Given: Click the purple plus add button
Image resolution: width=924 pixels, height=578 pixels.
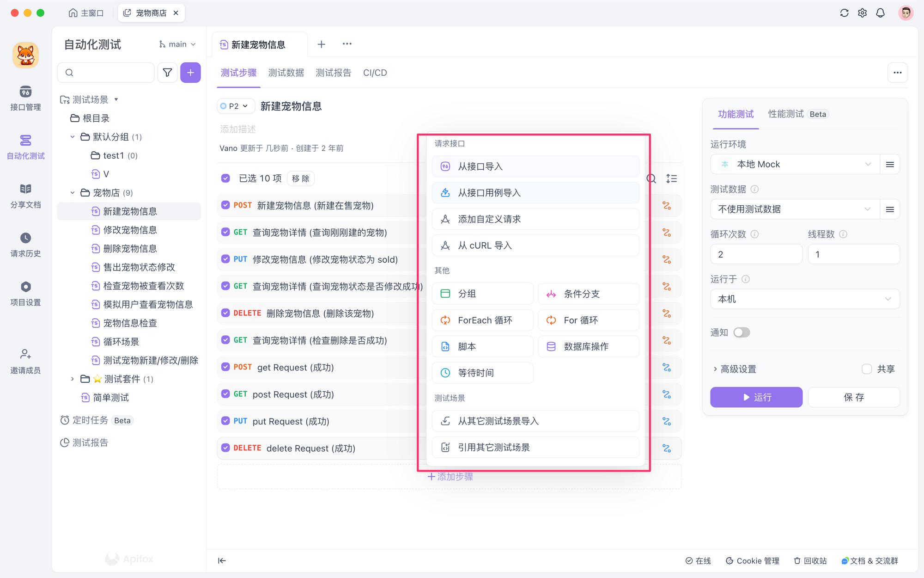Looking at the screenshot, I should [190, 73].
